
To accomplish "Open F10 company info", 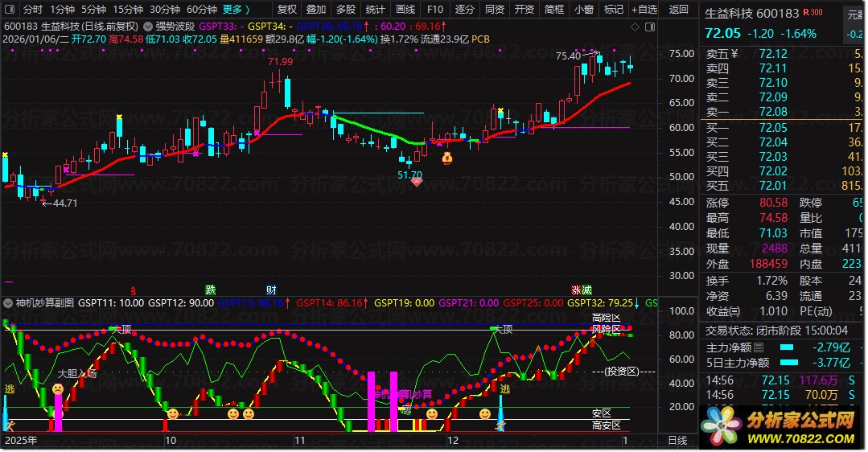I will pyautogui.click(x=435, y=10).
